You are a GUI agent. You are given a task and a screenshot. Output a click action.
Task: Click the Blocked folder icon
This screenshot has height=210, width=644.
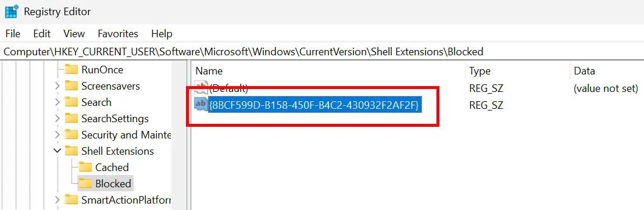click(85, 184)
